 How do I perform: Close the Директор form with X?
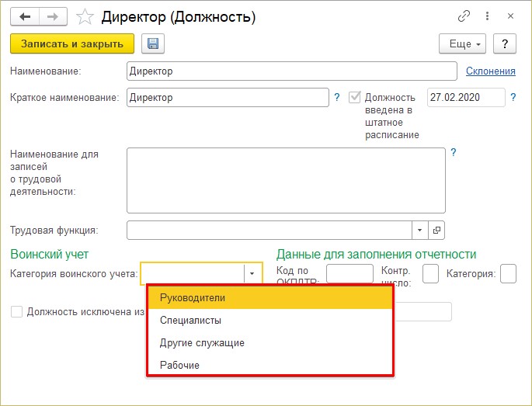[x=510, y=16]
